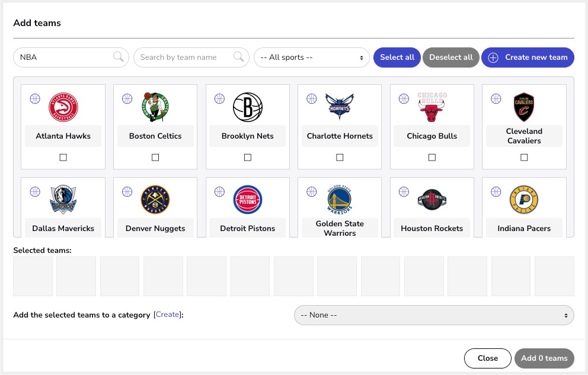
Task: Click the Atlanta Hawks name label
Action: point(63,136)
